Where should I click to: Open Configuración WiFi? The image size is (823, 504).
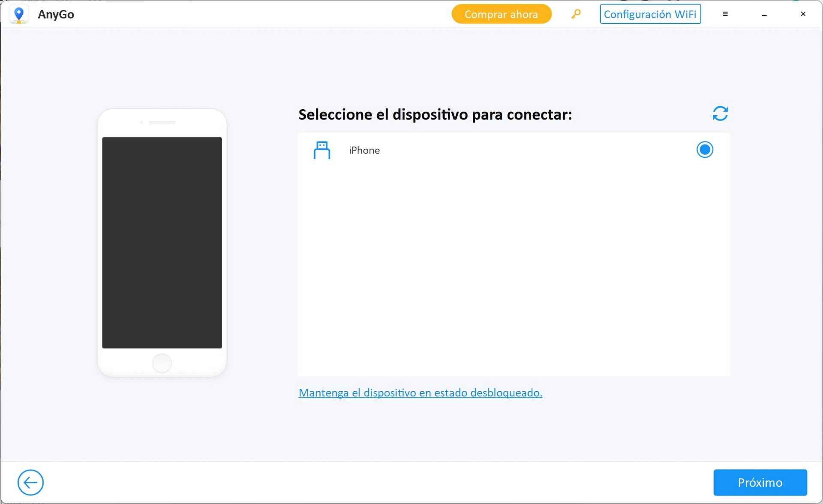point(650,14)
